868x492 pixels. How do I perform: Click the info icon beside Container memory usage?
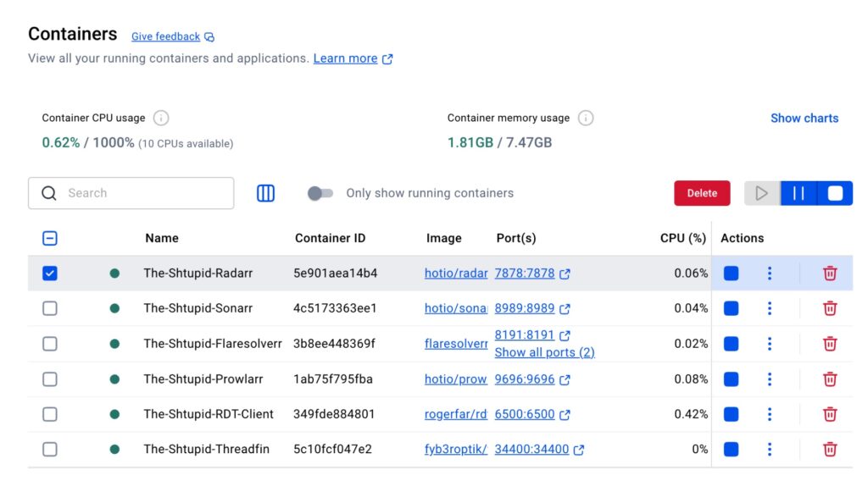586,118
